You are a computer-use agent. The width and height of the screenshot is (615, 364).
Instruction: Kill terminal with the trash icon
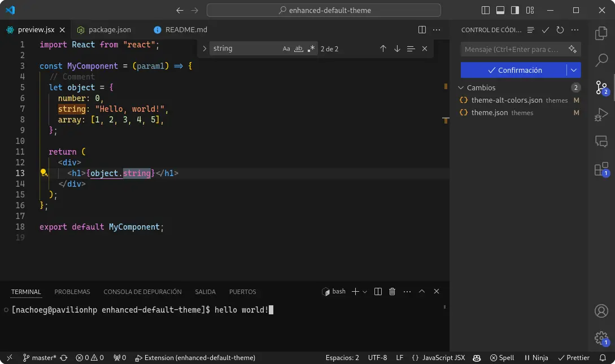(392, 292)
